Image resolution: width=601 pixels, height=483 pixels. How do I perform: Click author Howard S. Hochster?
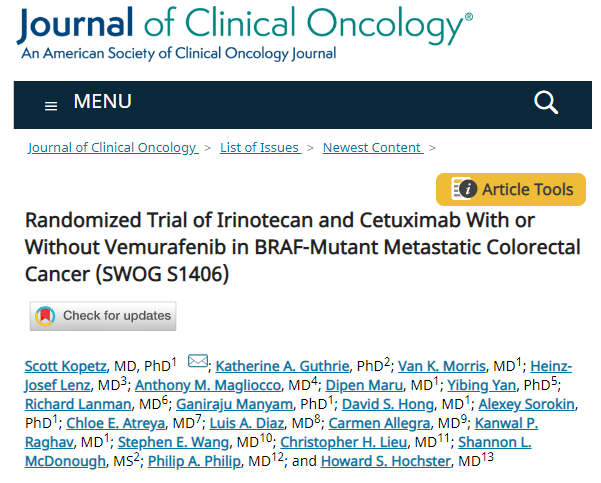386,461
